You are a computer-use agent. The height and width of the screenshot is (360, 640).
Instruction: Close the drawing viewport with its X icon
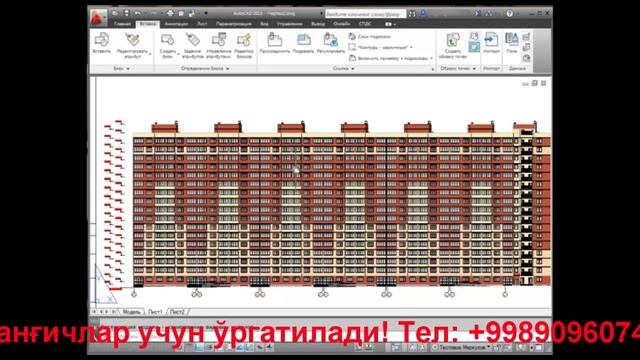click(x=544, y=83)
